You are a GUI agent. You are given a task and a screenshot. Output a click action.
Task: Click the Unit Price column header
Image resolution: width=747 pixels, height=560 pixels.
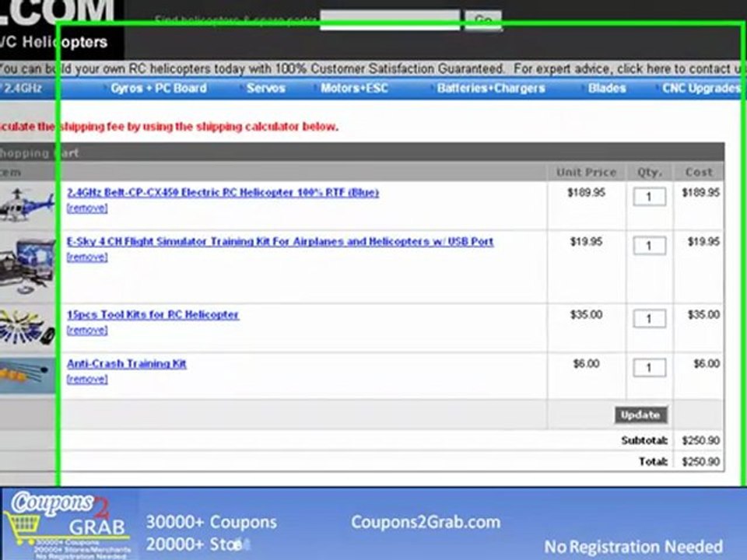(587, 173)
